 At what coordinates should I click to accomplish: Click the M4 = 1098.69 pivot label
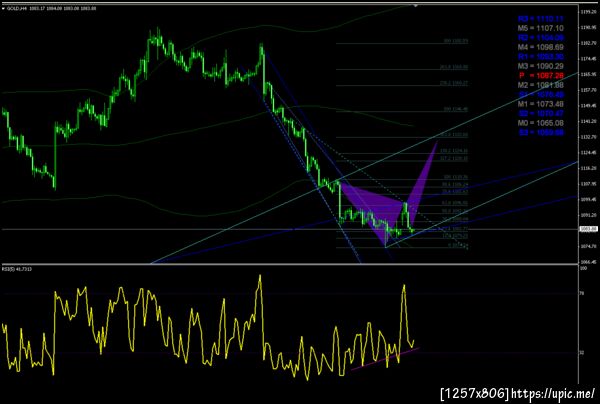pos(540,47)
